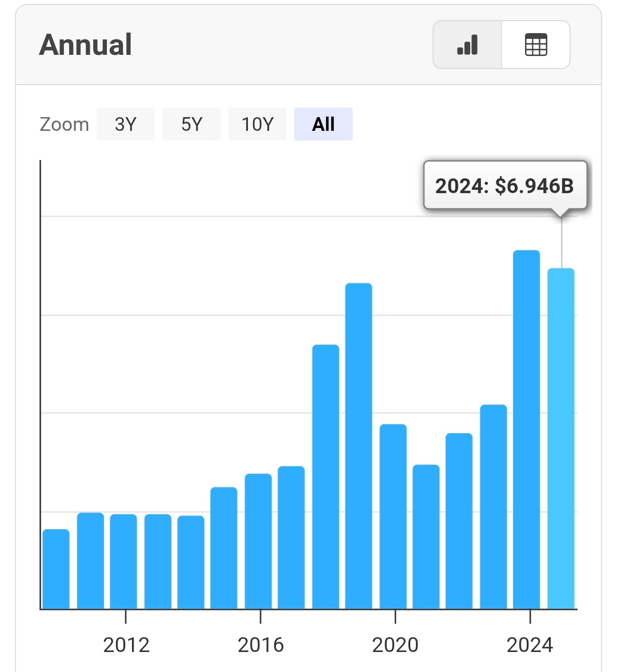Click the 2024 axis label

(530, 645)
